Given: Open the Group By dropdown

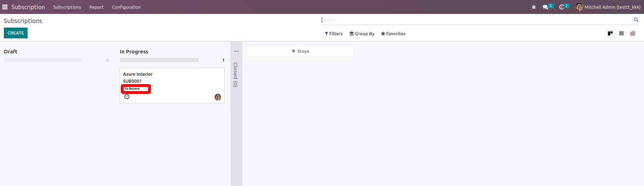Looking at the screenshot, I should pyautogui.click(x=362, y=34).
